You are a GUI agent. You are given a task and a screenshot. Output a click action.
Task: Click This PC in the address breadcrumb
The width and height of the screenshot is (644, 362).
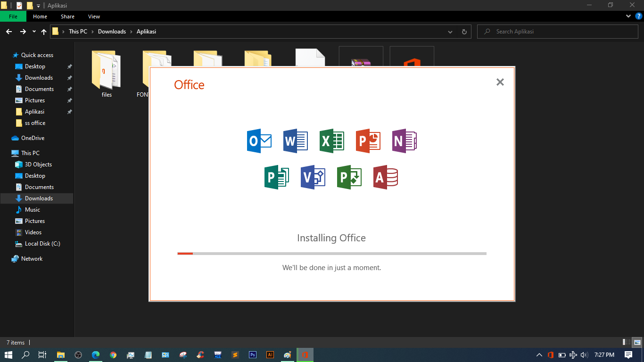click(x=78, y=32)
